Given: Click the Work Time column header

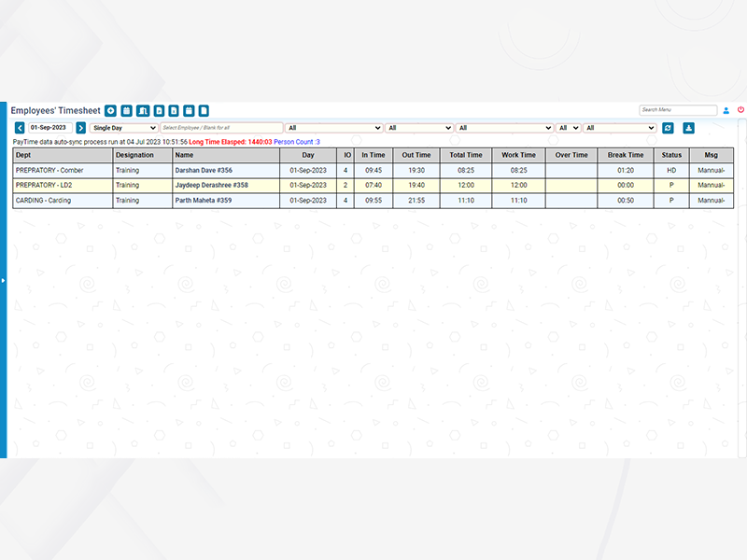Looking at the screenshot, I should click(518, 155).
